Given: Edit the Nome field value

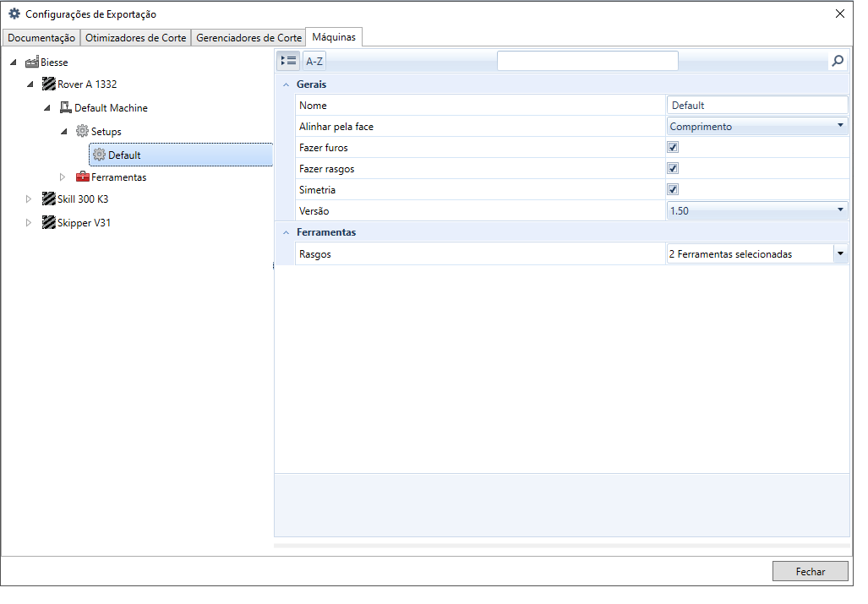Looking at the screenshot, I should pyautogui.click(x=757, y=105).
